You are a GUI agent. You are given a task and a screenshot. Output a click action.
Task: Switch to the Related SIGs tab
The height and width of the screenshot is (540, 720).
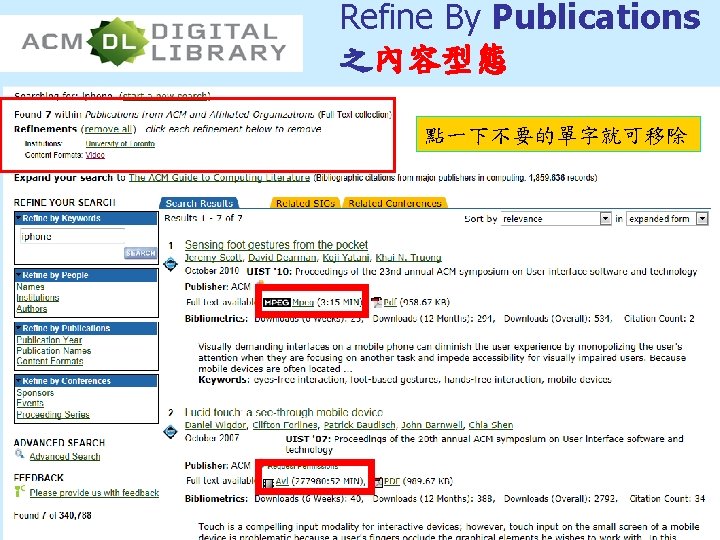(305, 203)
